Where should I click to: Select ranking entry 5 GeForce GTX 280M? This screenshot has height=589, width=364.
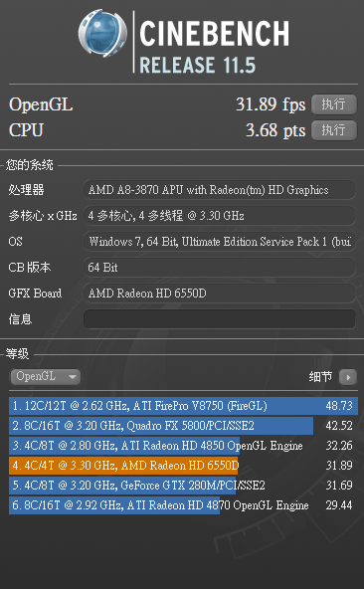click(183, 486)
